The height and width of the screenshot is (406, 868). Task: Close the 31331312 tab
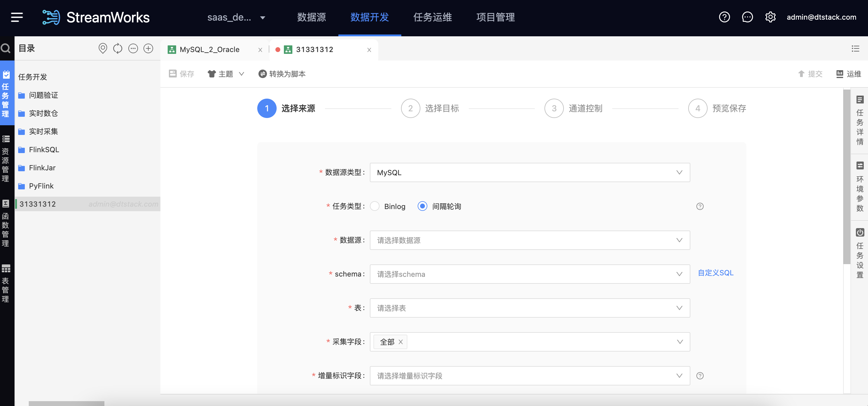[x=369, y=50]
